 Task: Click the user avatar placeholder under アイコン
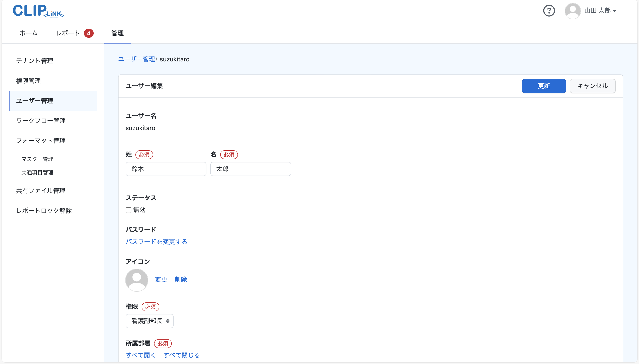click(x=137, y=280)
